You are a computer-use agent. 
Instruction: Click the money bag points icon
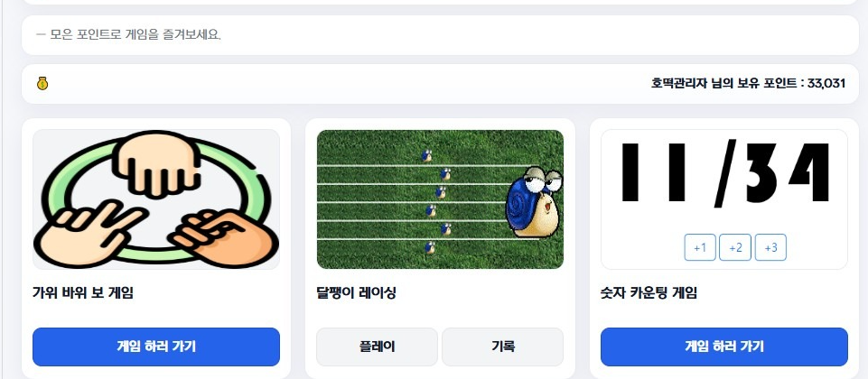pos(42,84)
